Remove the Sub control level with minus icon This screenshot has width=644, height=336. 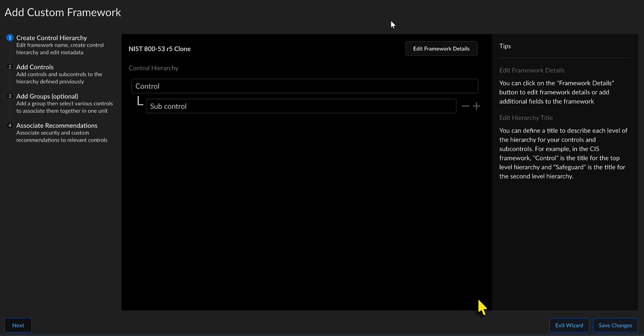pos(465,106)
